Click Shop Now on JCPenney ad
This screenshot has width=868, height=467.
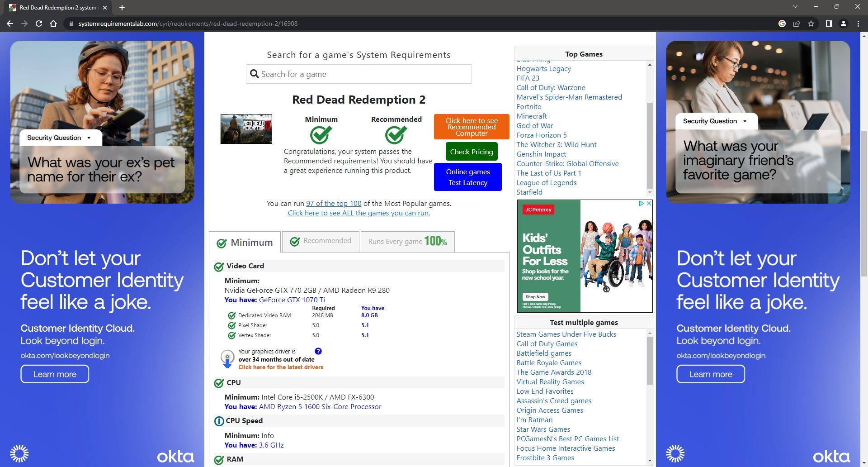535,297
